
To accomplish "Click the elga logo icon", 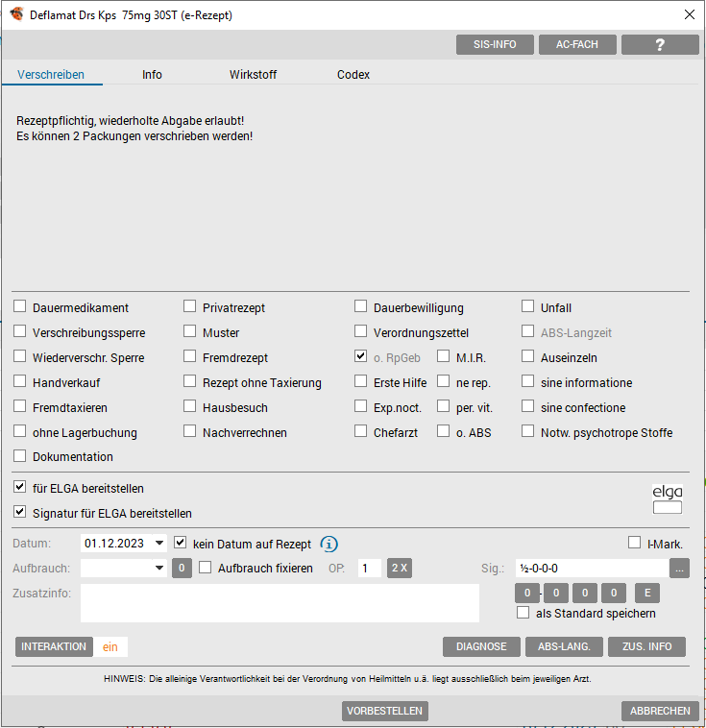I will 668,499.
